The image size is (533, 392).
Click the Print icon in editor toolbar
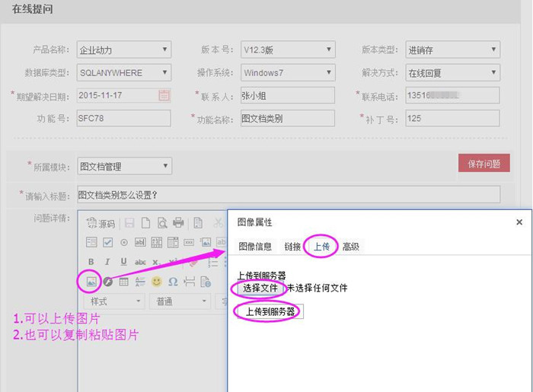point(178,223)
